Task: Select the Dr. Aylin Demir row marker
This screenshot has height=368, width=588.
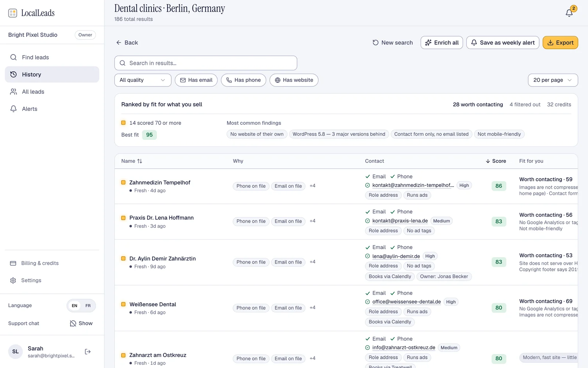Action: pos(123,259)
